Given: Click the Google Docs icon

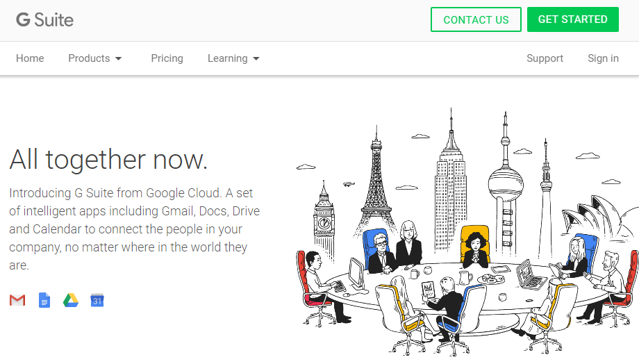Looking at the screenshot, I should pyautogui.click(x=44, y=300).
